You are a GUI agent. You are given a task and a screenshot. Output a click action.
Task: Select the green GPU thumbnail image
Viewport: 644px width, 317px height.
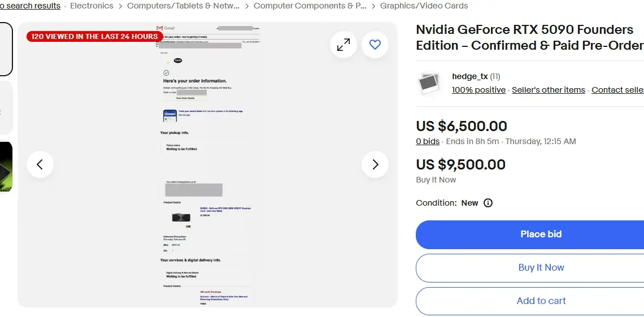click(x=6, y=167)
